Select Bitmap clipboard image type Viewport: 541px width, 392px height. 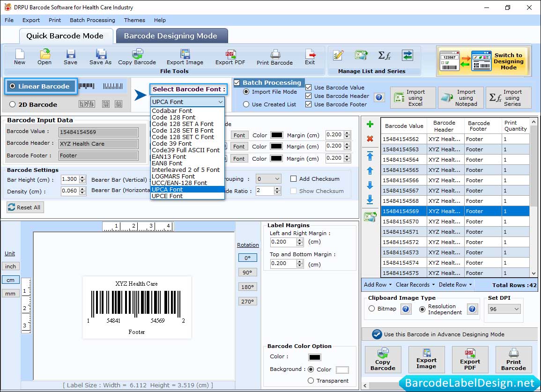click(x=371, y=309)
